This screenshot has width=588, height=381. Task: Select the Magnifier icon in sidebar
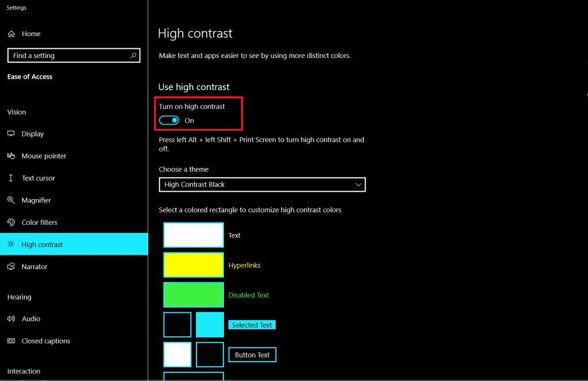coord(12,200)
